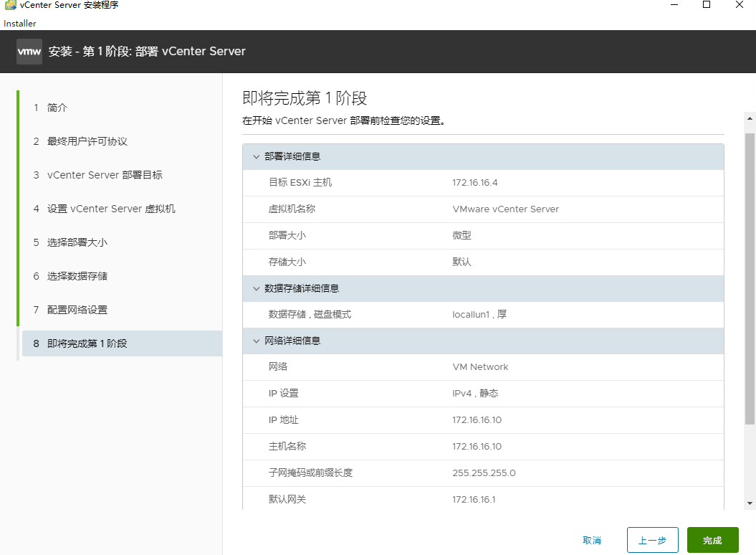Click the 数据存储，磁盘模式 label
Screen dimensions: 756x555
310,315
